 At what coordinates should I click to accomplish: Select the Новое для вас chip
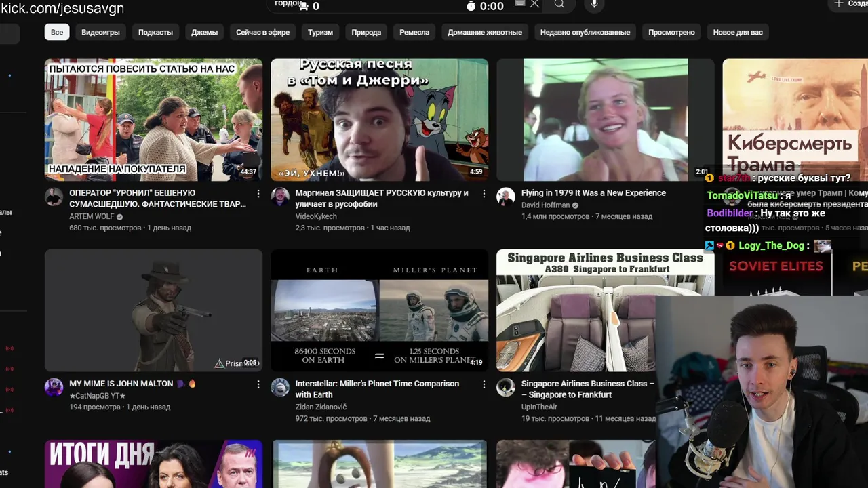tap(738, 32)
